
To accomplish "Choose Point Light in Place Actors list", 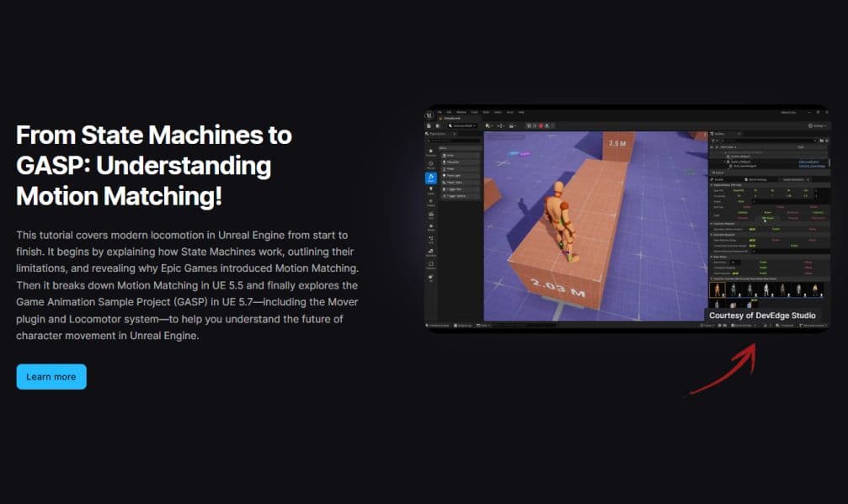I will tap(461, 176).
